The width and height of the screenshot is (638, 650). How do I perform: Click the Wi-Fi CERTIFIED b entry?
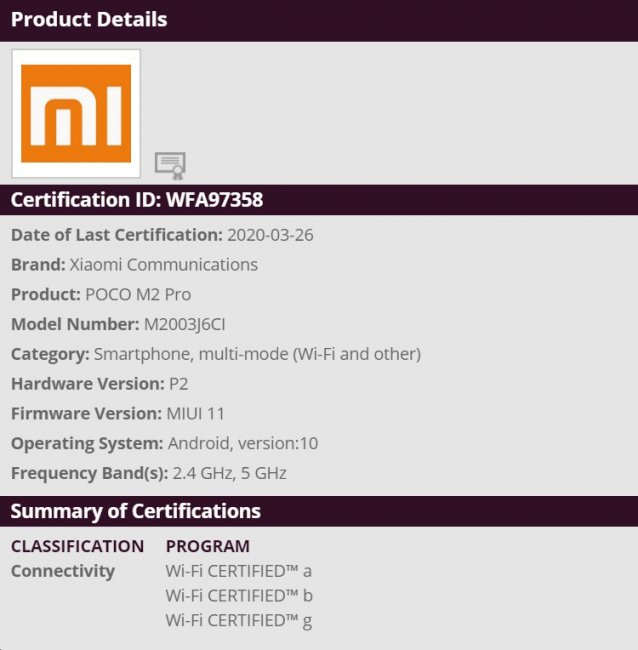[x=239, y=596]
